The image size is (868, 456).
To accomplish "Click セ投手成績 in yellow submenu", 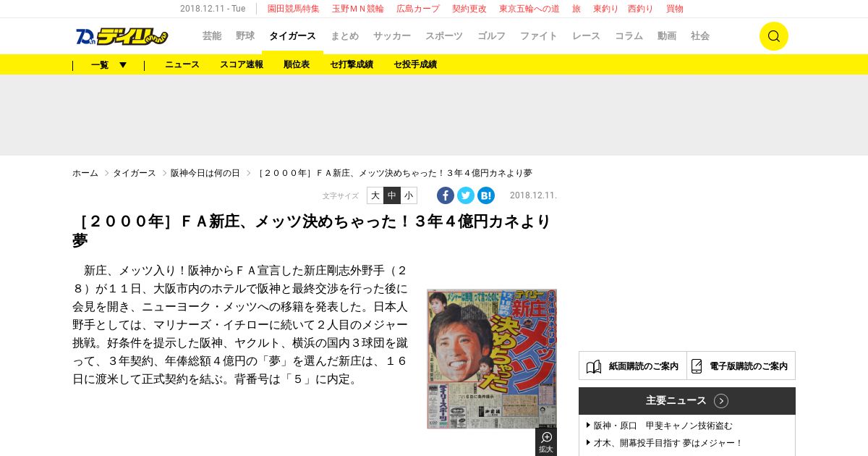I will click(x=415, y=64).
